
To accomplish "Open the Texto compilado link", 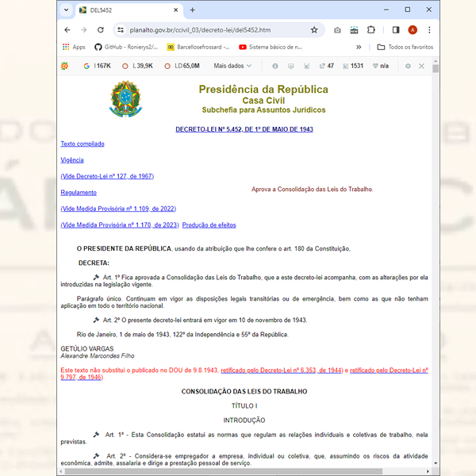I will click(83, 144).
